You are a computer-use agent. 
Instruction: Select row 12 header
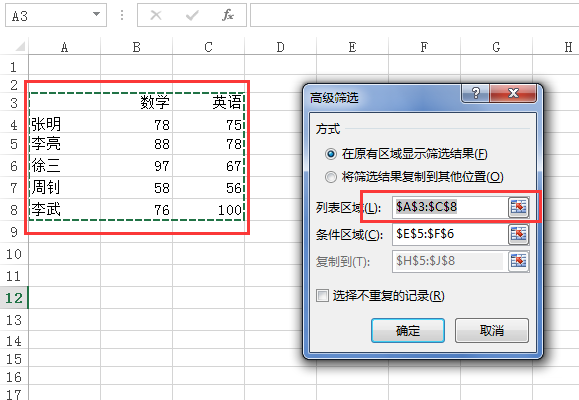(x=14, y=298)
